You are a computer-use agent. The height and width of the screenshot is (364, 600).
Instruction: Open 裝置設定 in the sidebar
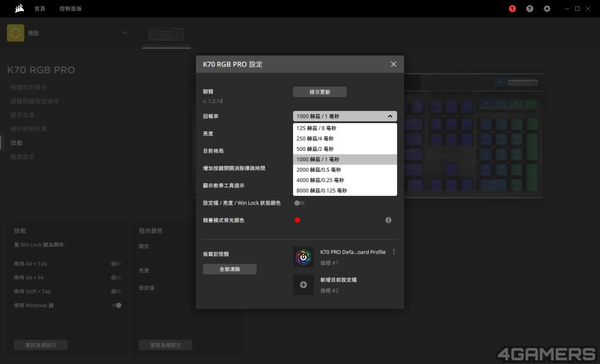[x=22, y=157]
